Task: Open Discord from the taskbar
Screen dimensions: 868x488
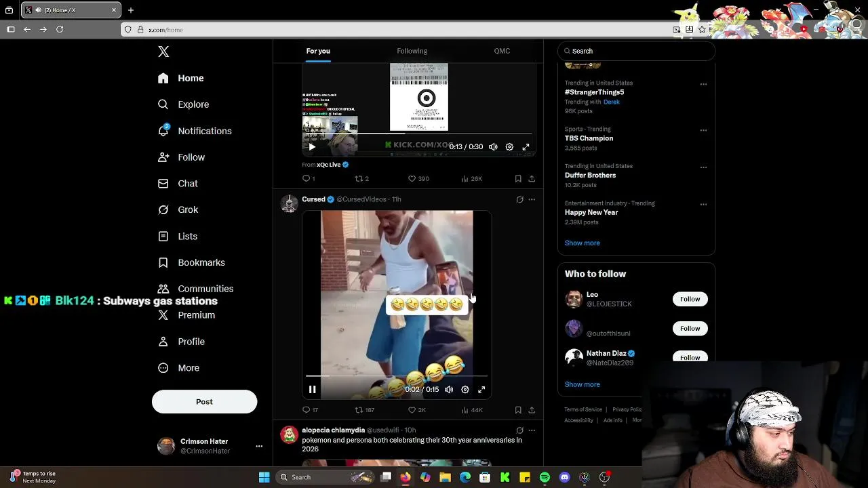Action: tap(564, 477)
